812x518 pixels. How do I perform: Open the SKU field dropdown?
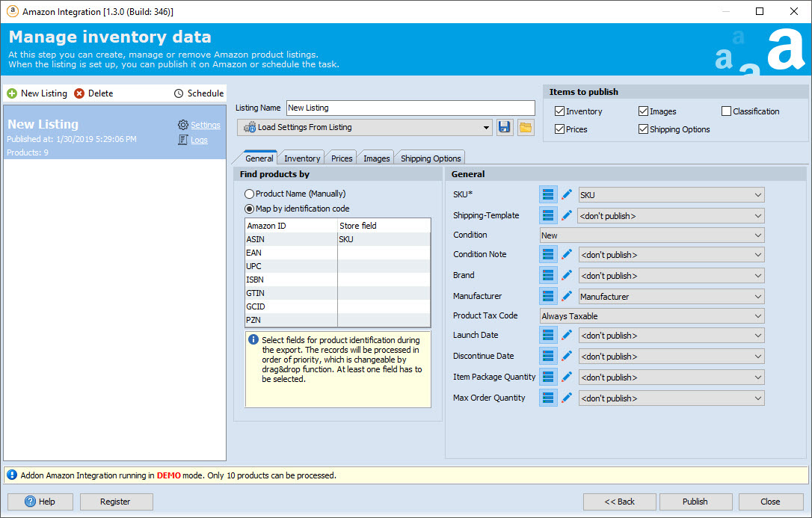pos(671,195)
